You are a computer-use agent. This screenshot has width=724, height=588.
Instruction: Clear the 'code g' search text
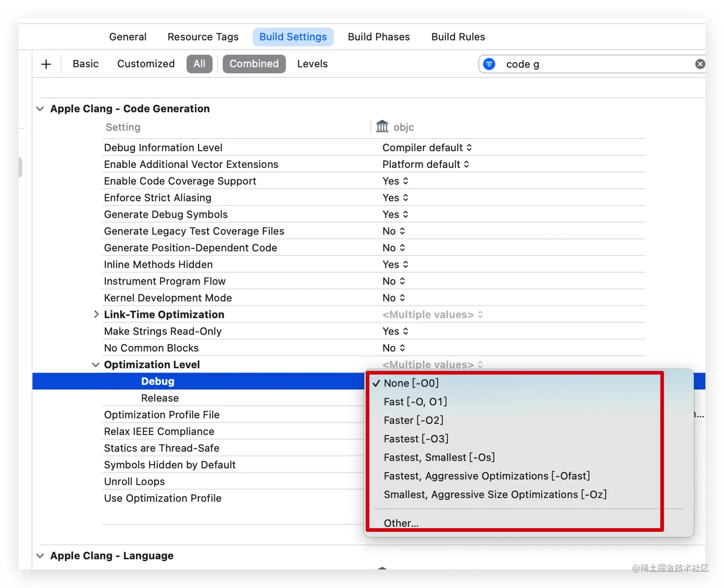700,64
